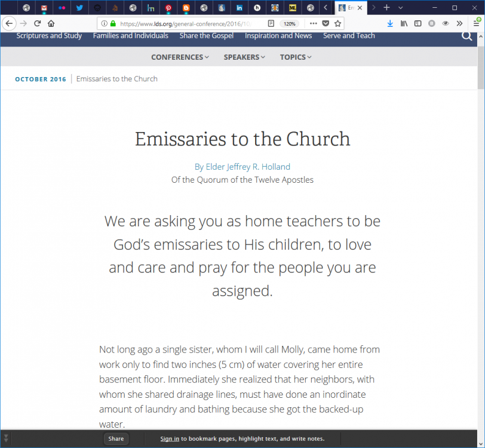Open Share the Gospel menu
This screenshot has height=448, width=485.
click(207, 36)
